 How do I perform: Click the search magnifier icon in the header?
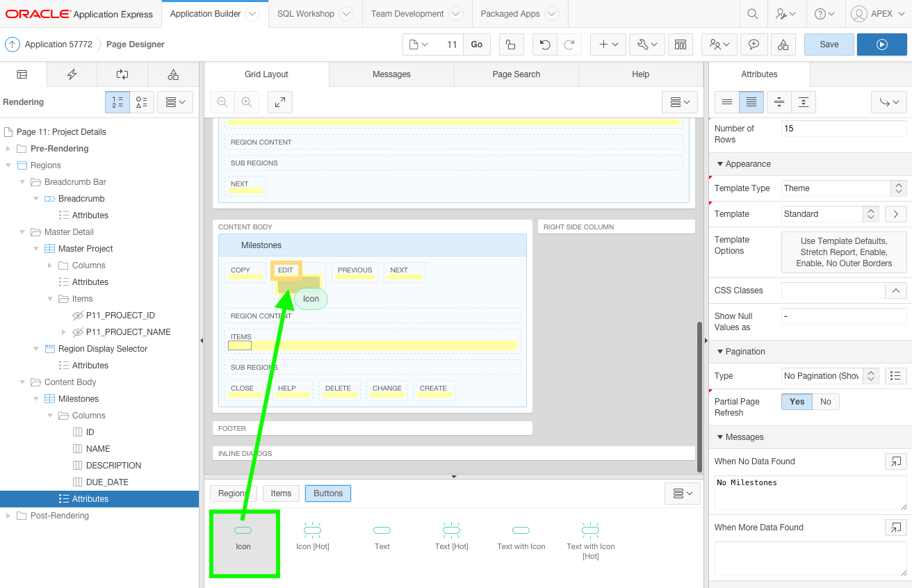coord(753,14)
